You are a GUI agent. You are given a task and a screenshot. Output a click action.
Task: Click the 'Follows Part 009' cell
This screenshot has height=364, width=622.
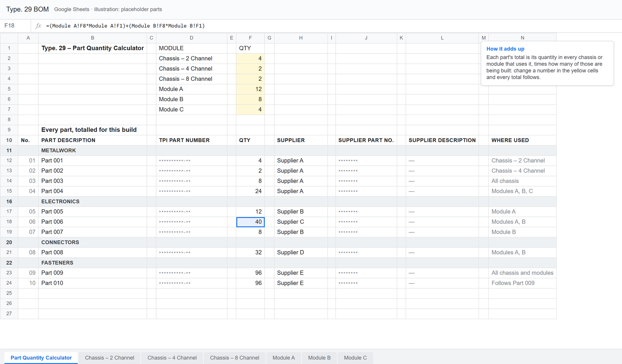[x=522, y=283]
